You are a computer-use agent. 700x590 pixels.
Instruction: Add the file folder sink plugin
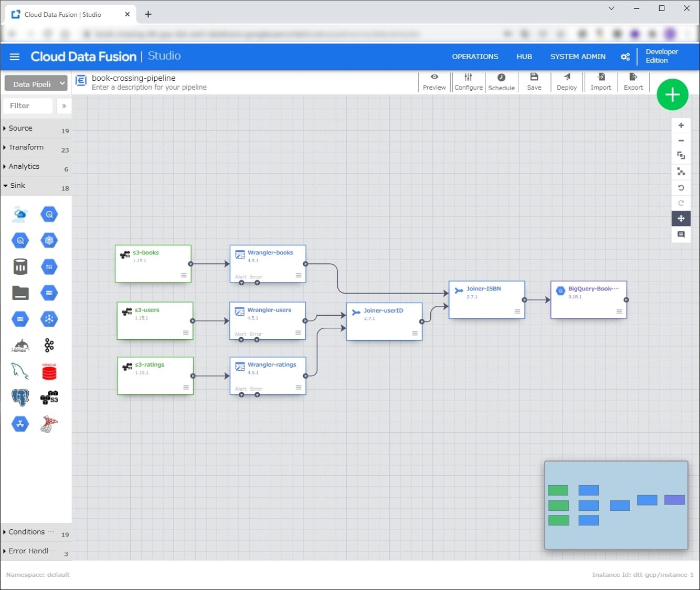click(x=20, y=293)
